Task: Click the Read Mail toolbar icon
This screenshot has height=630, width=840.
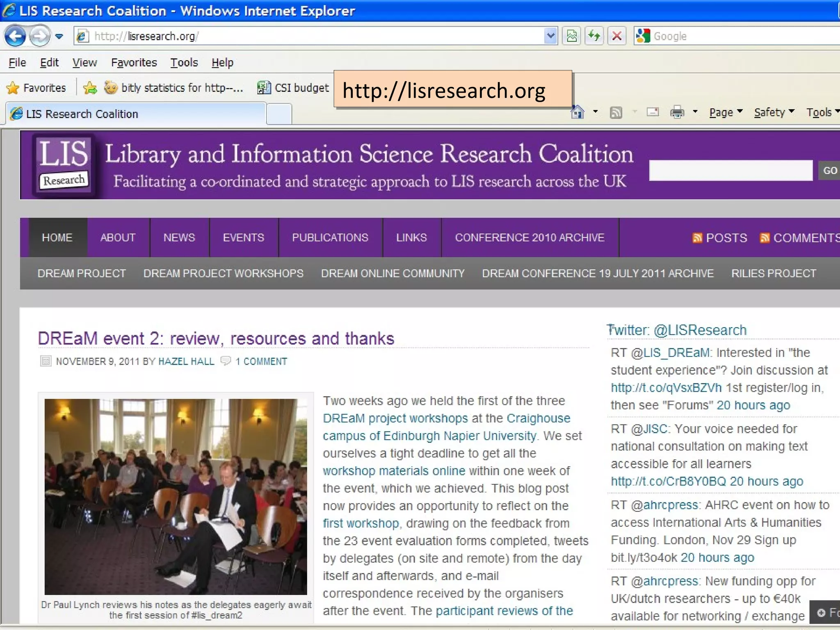Action: tap(653, 112)
